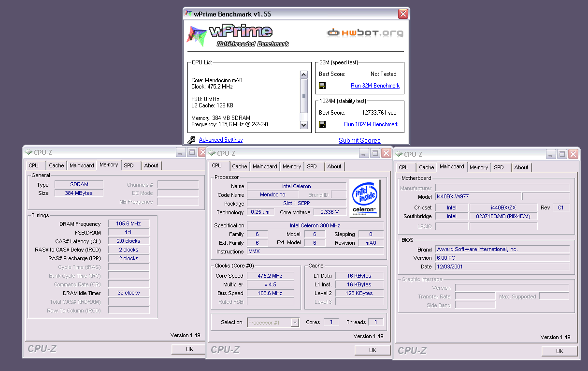This screenshot has height=371, width=588.
Task: Click OK in CPU-Z Memory window
Action: click(x=189, y=349)
